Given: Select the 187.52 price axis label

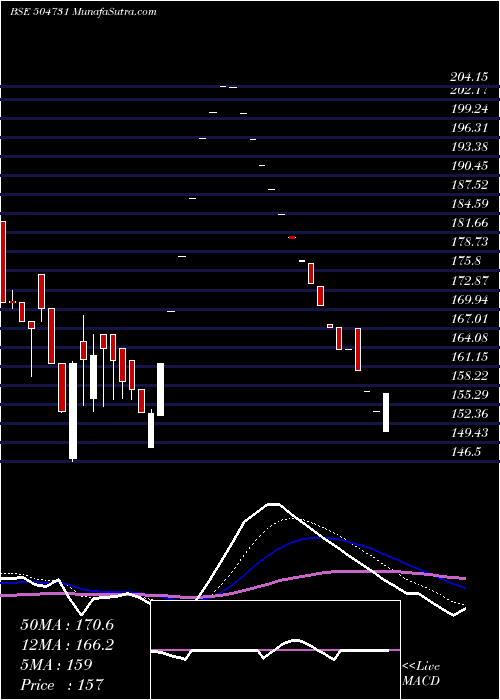Looking at the screenshot, I should click(x=469, y=185).
